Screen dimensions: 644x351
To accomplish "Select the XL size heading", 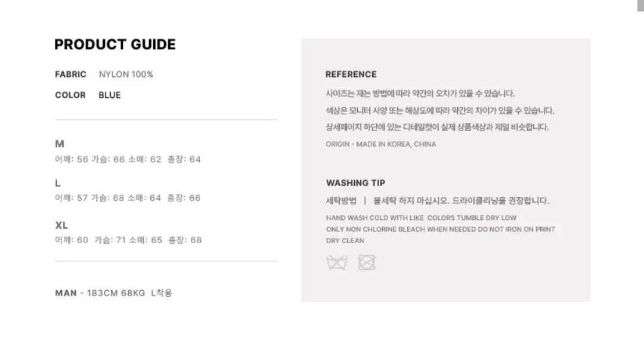I will 61,225.
